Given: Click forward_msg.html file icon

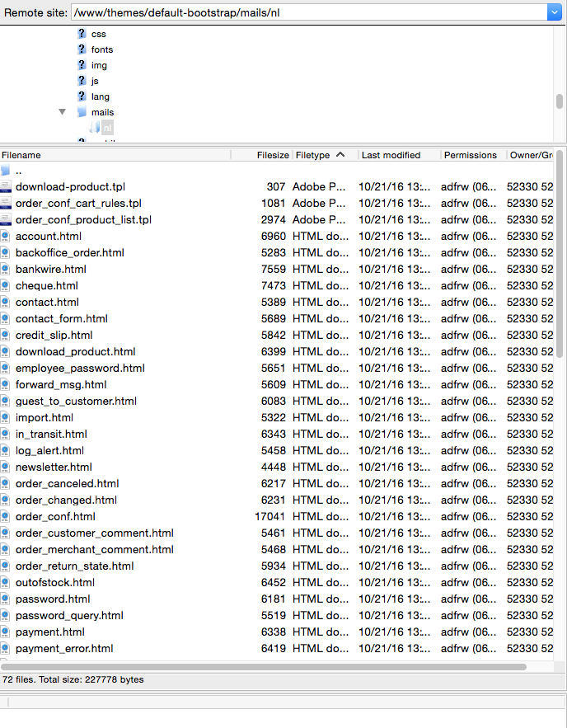Looking at the screenshot, I should [x=5, y=385].
